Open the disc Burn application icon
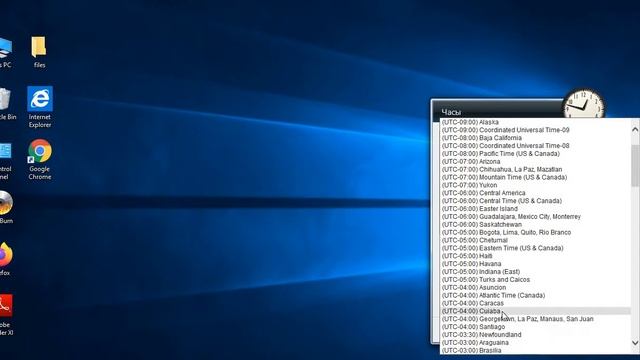The height and width of the screenshot is (360, 640). pos(6,207)
